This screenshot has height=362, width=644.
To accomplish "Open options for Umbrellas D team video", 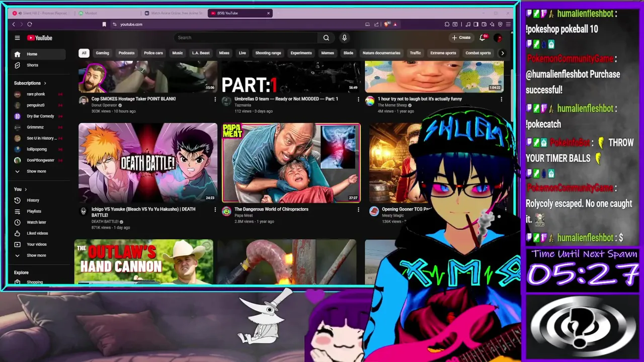I will [x=358, y=100].
